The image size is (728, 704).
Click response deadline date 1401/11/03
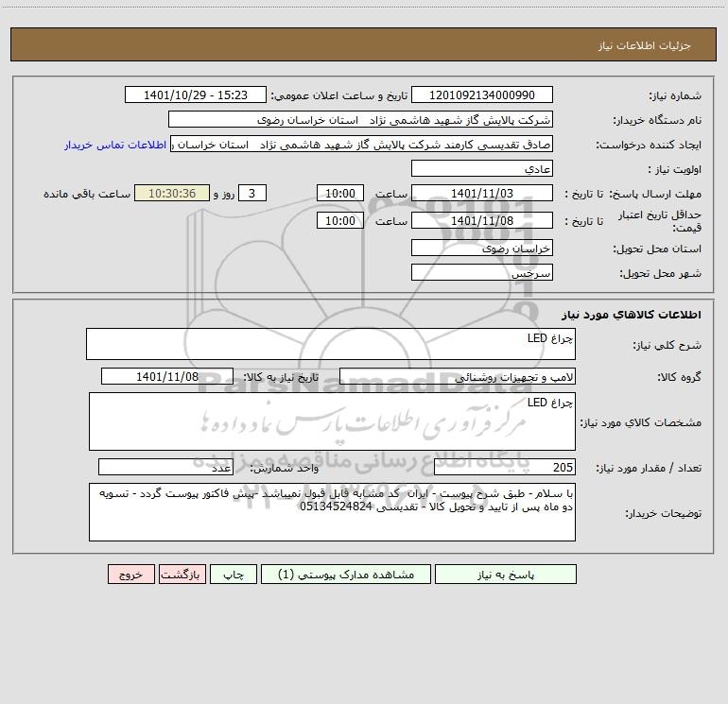click(482, 193)
